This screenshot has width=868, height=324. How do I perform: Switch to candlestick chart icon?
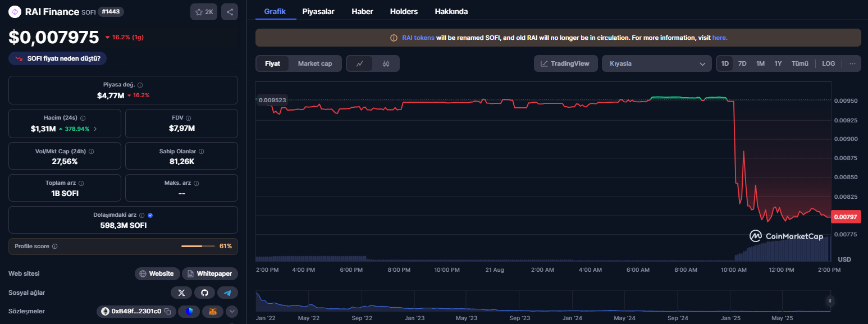click(x=386, y=63)
